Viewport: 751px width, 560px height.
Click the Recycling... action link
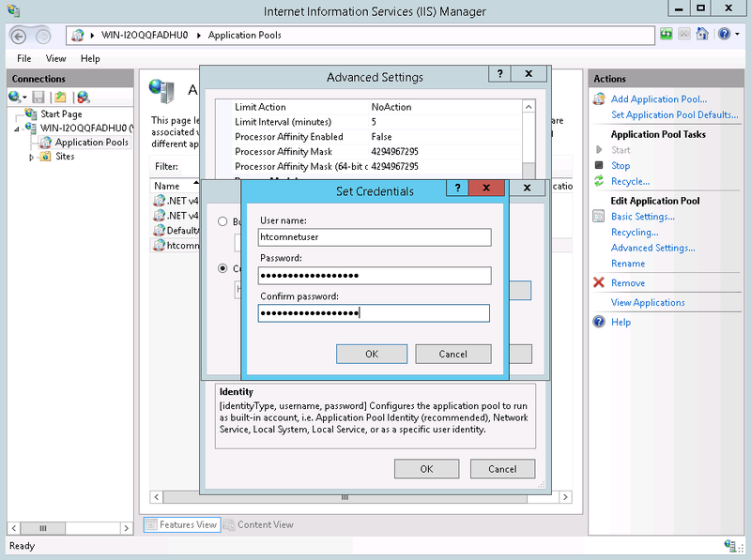tap(635, 232)
